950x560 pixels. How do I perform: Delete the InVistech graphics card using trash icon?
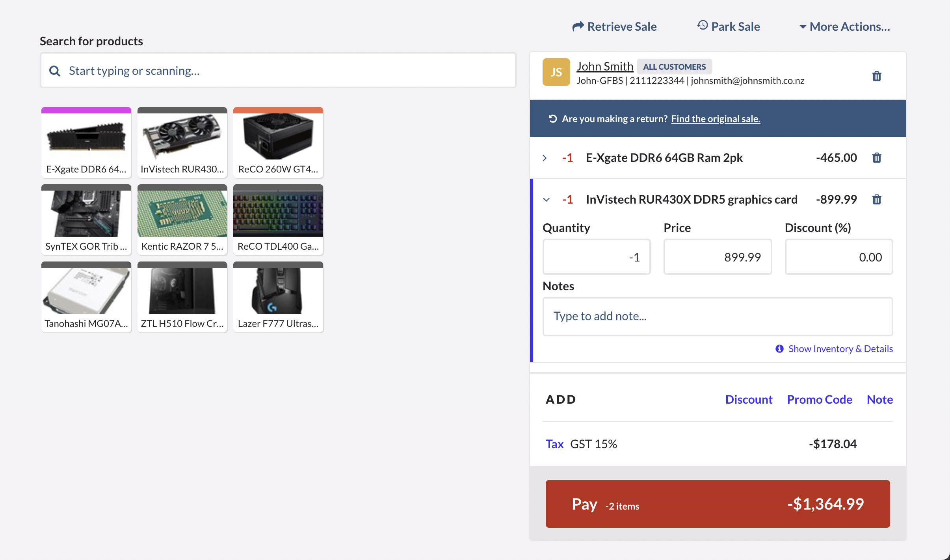coord(877,199)
